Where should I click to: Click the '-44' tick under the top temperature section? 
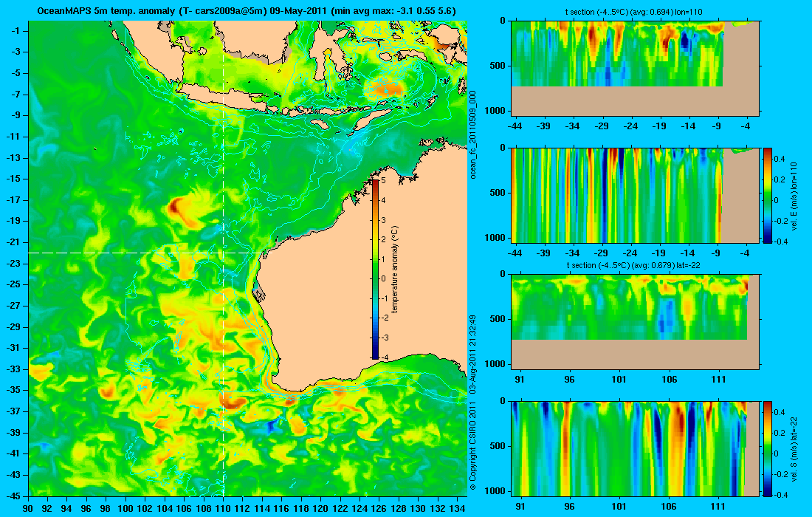(515, 126)
